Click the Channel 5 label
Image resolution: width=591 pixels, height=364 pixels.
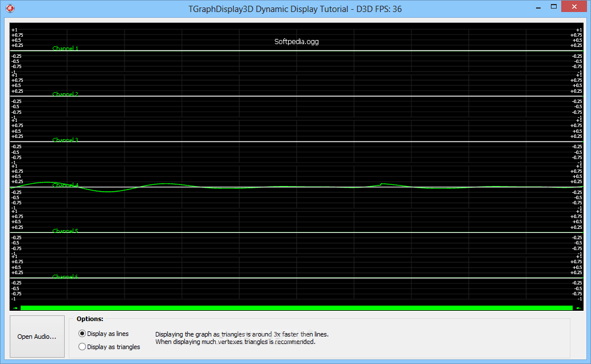click(x=65, y=231)
